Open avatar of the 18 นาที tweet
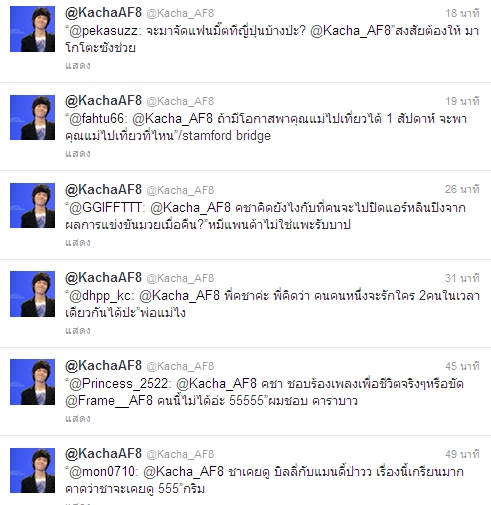The height and width of the screenshot is (505, 491). (x=32, y=29)
